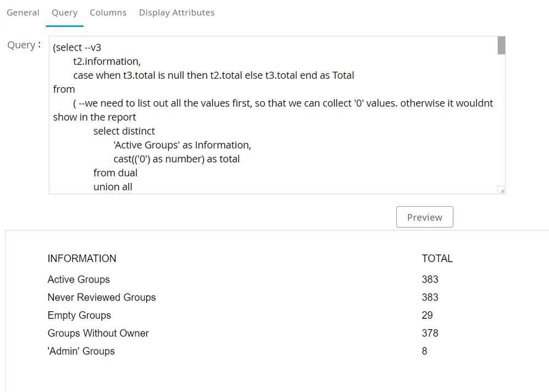Select the Active Groups row label
Viewport: 549px width, 392px height.
coord(79,279)
